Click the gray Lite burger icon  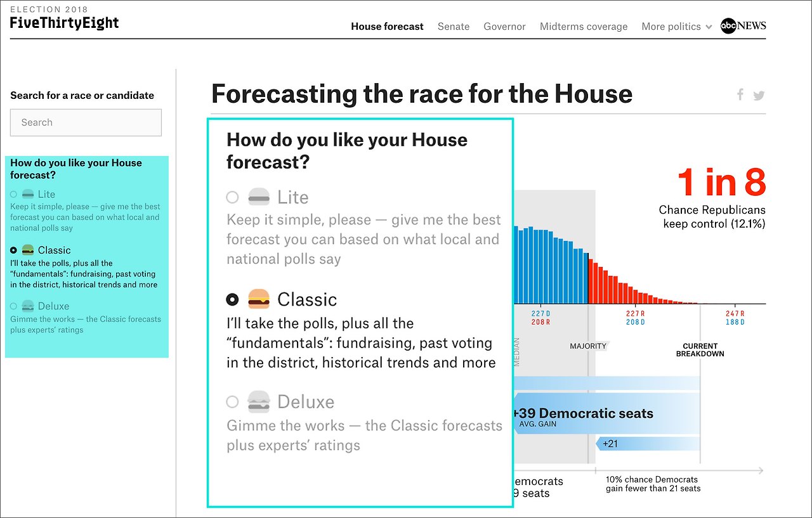[x=259, y=197]
